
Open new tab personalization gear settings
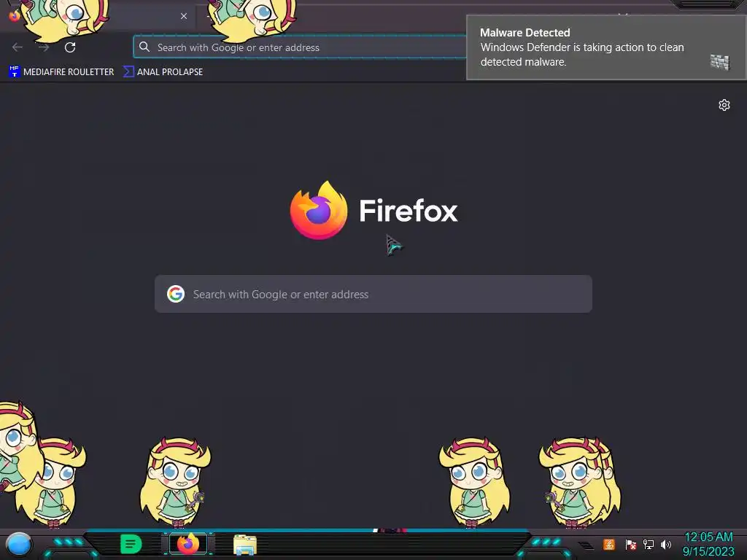coord(724,105)
